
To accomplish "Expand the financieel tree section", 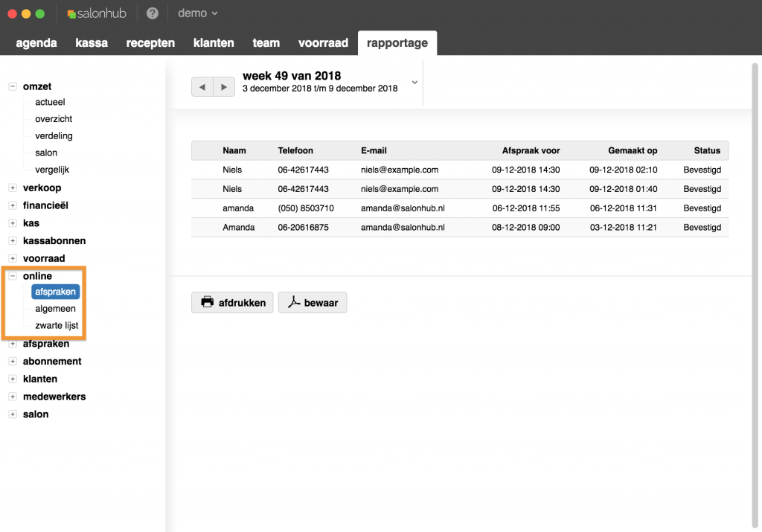I will pyautogui.click(x=13, y=205).
